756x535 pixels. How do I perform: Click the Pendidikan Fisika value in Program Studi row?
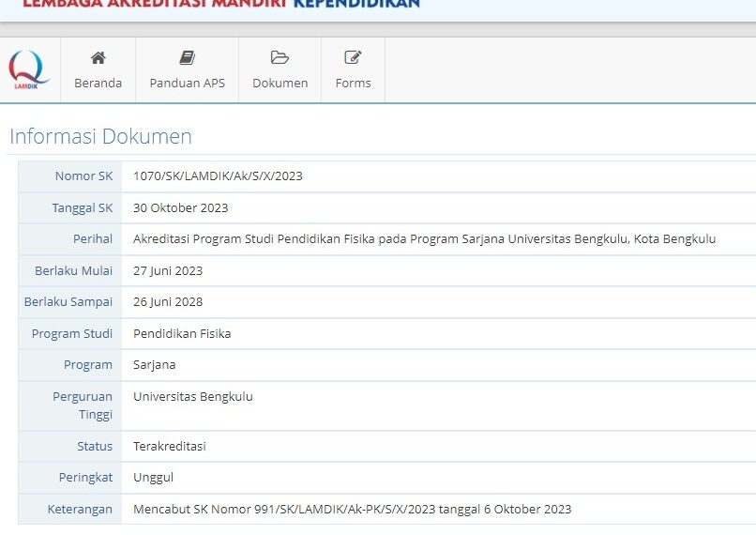point(182,333)
